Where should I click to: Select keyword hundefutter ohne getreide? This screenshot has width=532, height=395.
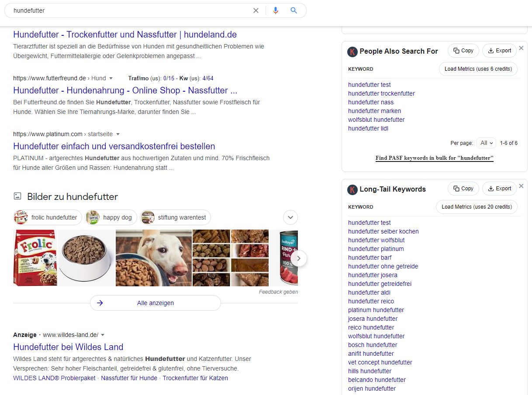383,266
